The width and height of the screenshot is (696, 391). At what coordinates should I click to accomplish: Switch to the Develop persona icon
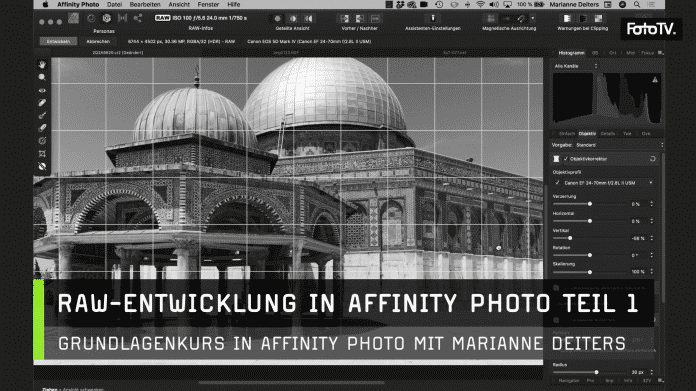(107, 19)
